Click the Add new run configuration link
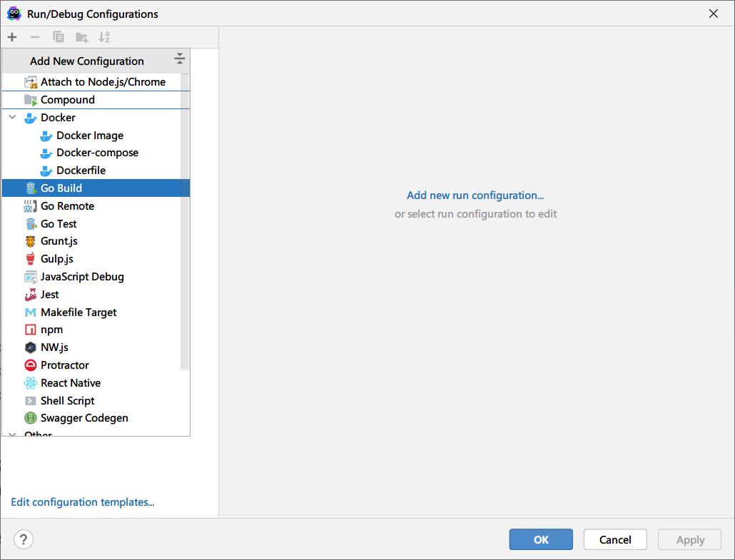735x560 pixels. click(x=475, y=195)
